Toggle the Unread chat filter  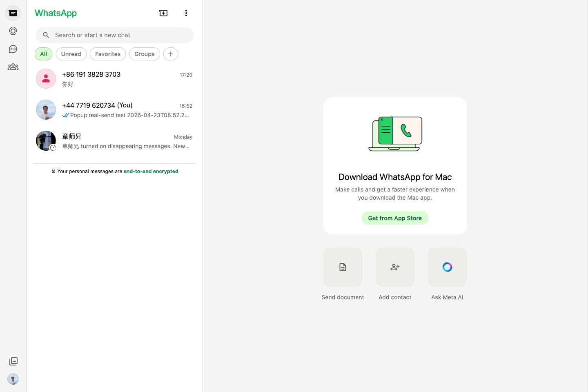pyautogui.click(x=71, y=54)
